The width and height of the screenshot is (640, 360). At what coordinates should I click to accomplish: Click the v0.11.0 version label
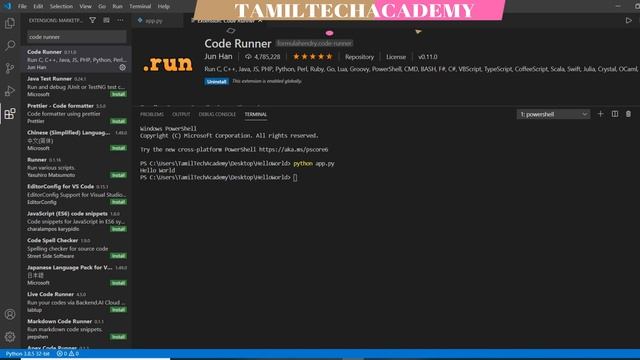[x=427, y=57]
